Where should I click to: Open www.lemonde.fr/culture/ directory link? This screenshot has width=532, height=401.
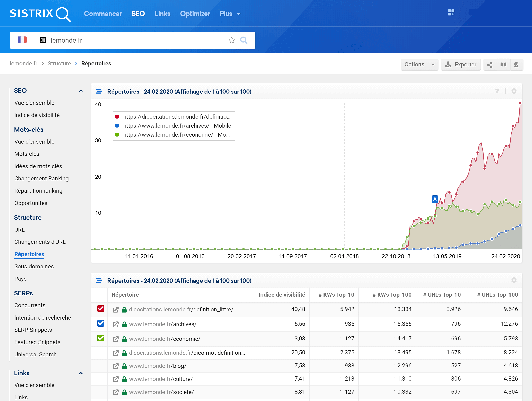tap(161, 379)
